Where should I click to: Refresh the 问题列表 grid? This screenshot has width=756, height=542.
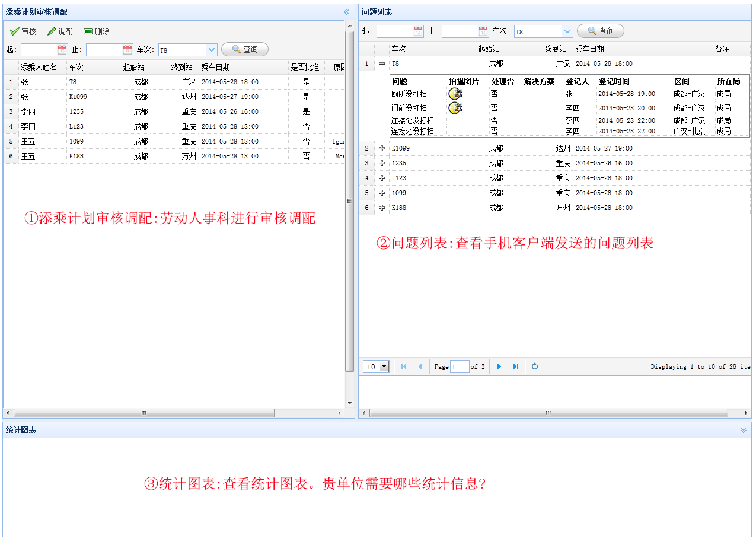point(535,366)
